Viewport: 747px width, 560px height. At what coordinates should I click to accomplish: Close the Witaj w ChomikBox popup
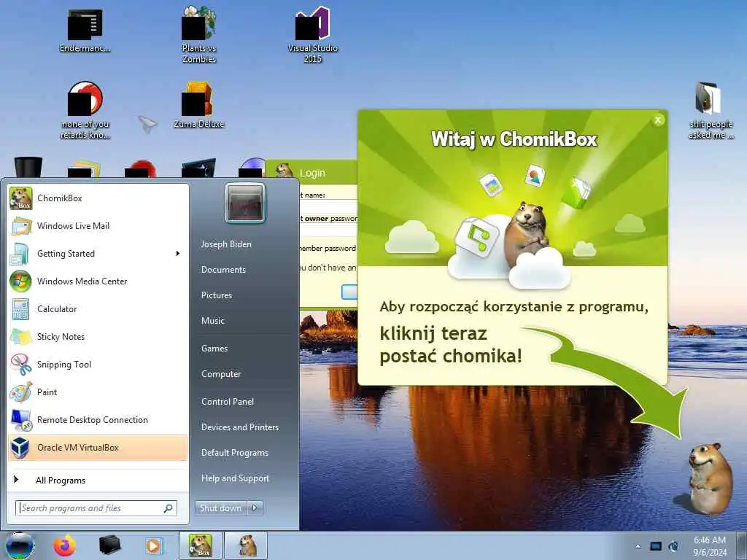coord(658,120)
